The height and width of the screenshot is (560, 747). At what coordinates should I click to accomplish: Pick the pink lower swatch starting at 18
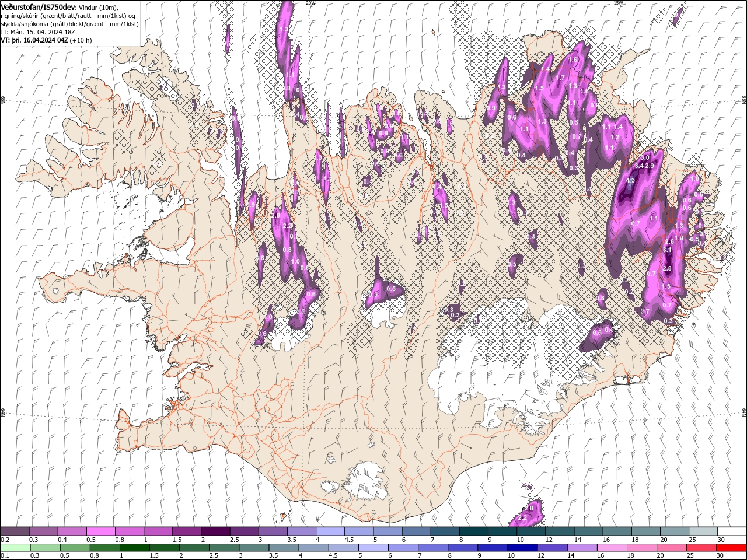641,548
